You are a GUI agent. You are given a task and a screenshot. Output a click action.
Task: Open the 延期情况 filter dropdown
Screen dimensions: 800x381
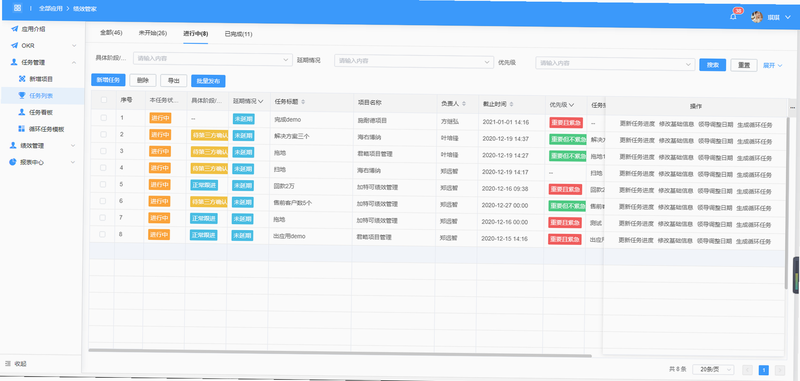coord(414,61)
